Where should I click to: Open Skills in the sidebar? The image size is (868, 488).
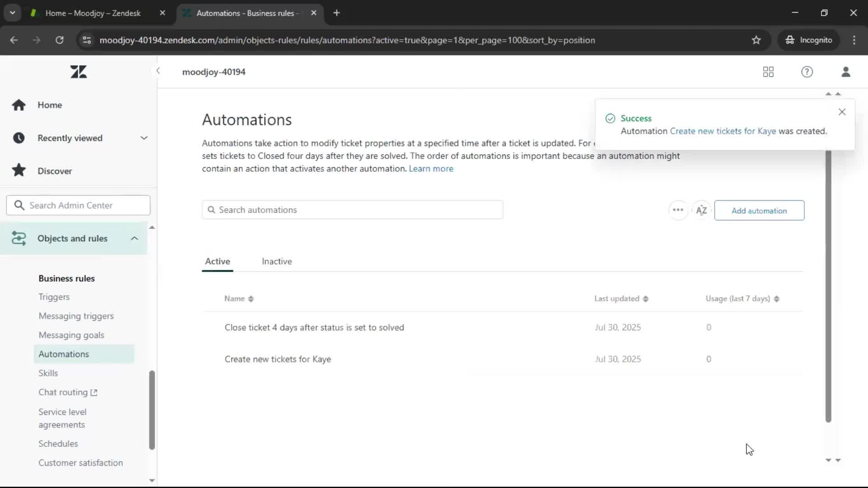(48, 373)
